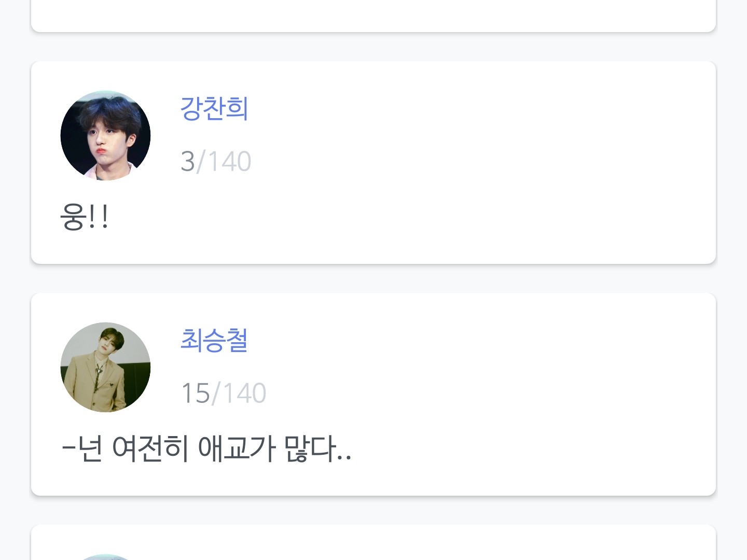The image size is (747, 560).
Task: Click the number 15 in 최승철's counter
Action: point(195,393)
